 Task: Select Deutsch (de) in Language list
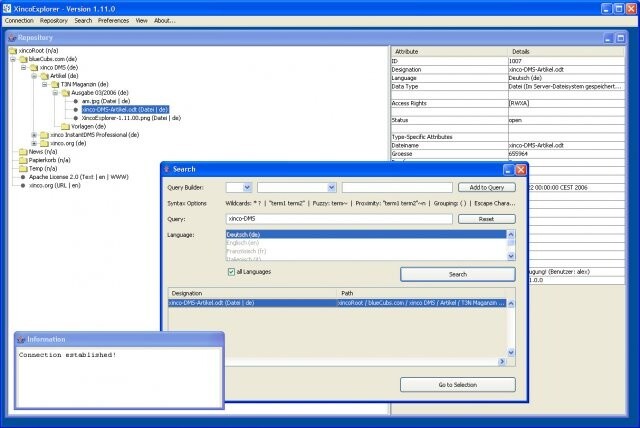pyautogui.click(x=366, y=235)
